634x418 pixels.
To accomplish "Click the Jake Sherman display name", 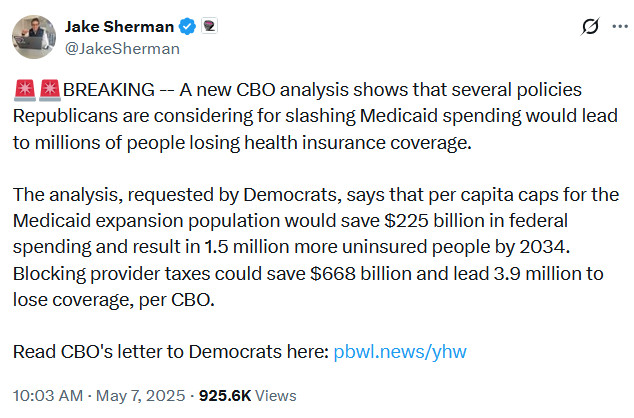I will click(x=119, y=27).
